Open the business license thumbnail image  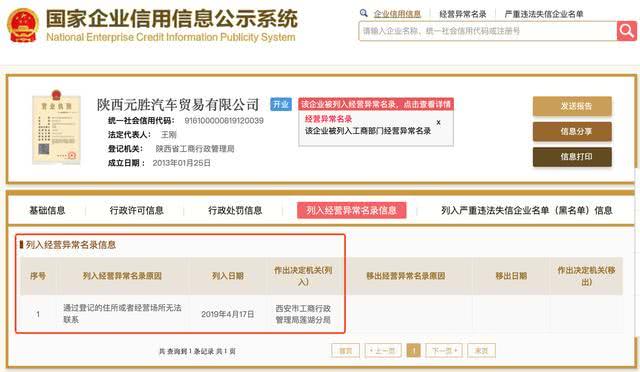[56, 127]
